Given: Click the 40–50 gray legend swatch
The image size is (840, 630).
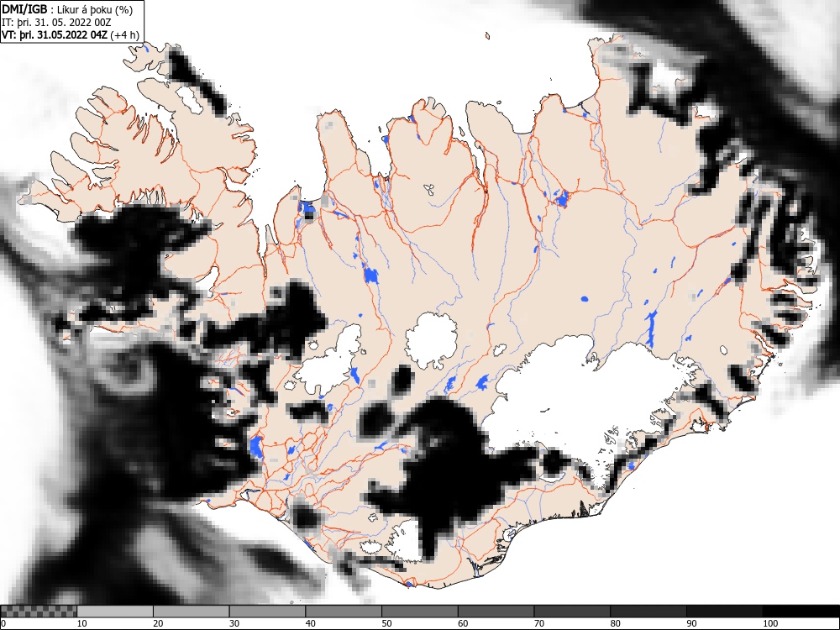Looking at the screenshot, I should pos(344,612).
